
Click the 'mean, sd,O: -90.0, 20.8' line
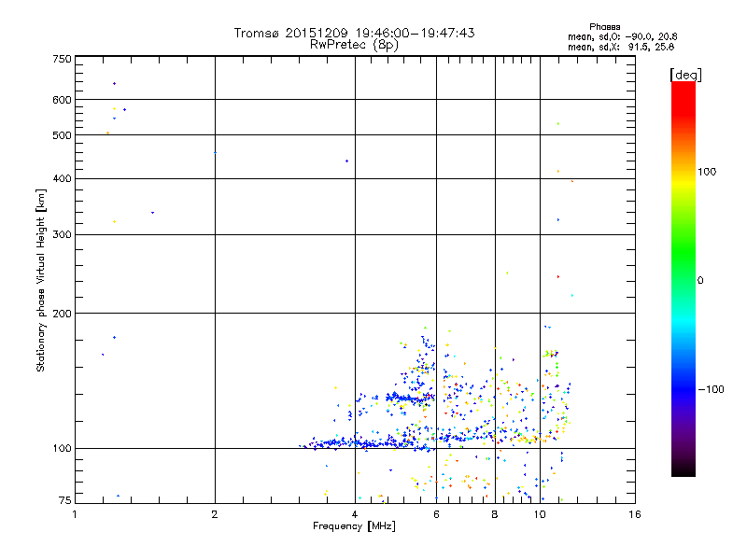622,36
